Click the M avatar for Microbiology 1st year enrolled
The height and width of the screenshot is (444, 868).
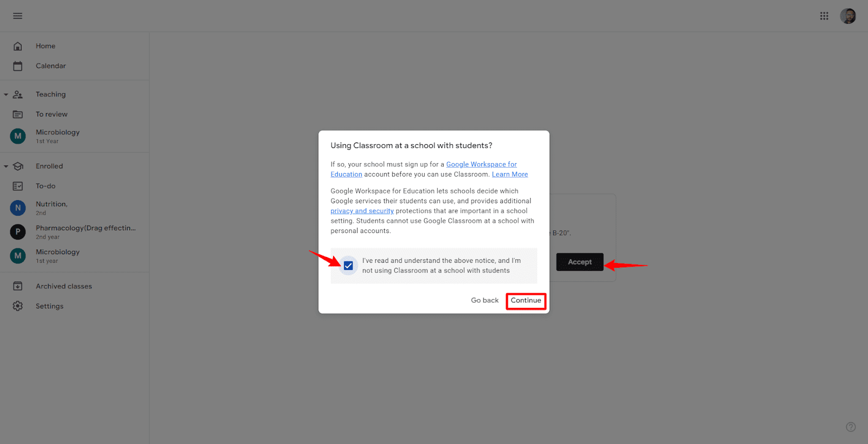(x=18, y=256)
